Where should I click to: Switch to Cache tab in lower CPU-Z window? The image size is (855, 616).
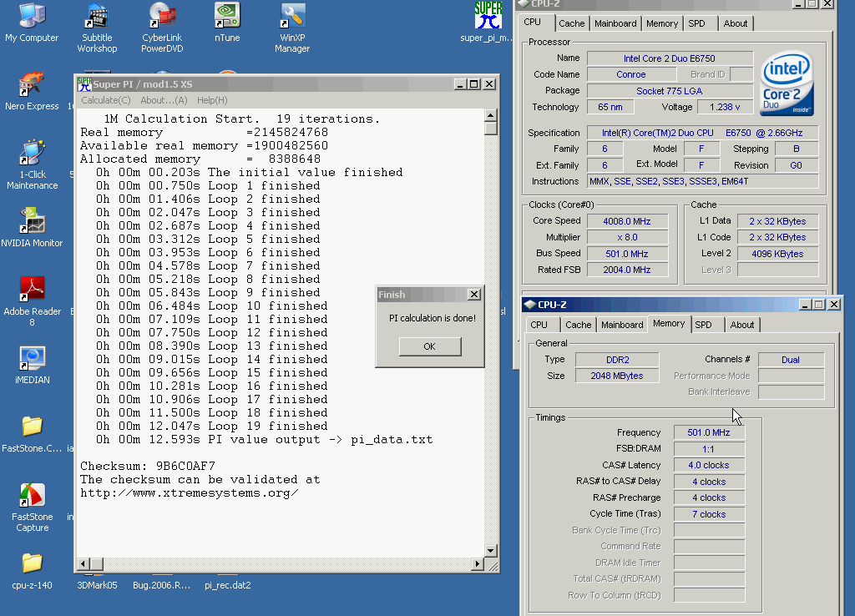coord(578,325)
